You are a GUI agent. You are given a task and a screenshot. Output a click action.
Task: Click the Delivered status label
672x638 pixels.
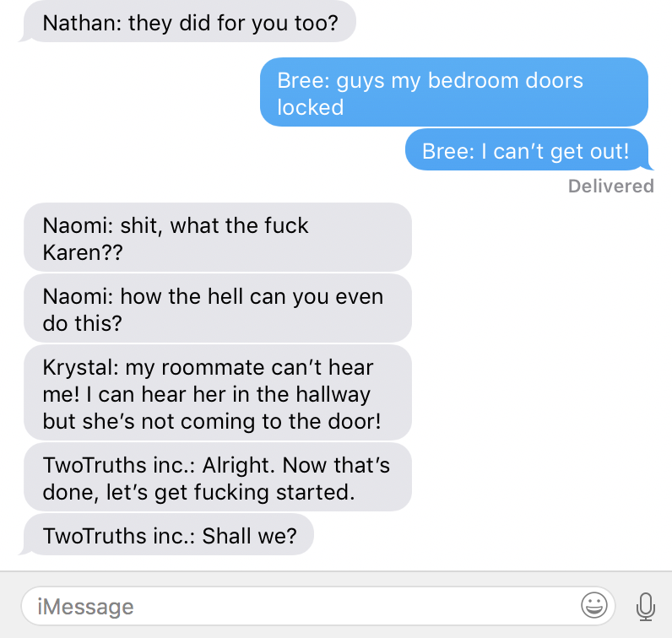pos(610,186)
